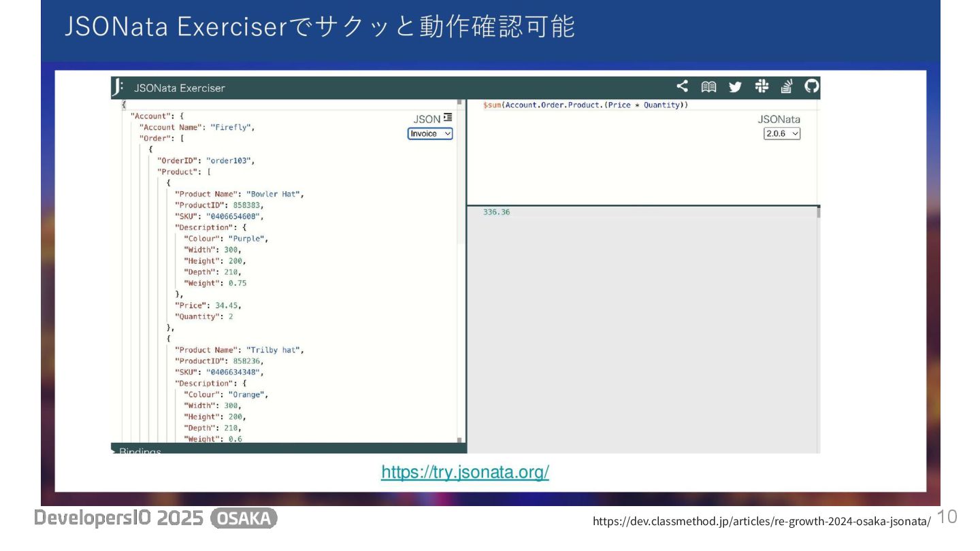Click the "Colour": "Purple" line

226,239
